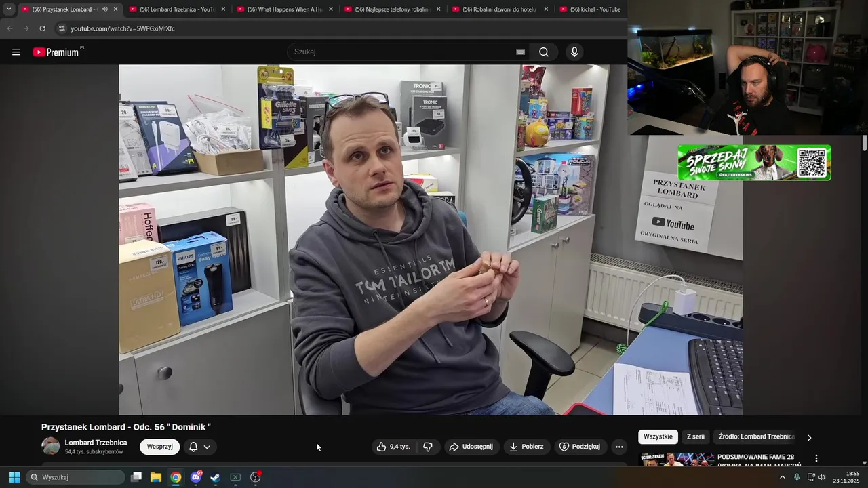The height and width of the screenshot is (488, 868).
Task: Start voice search with the microphone icon
Action: pos(574,52)
